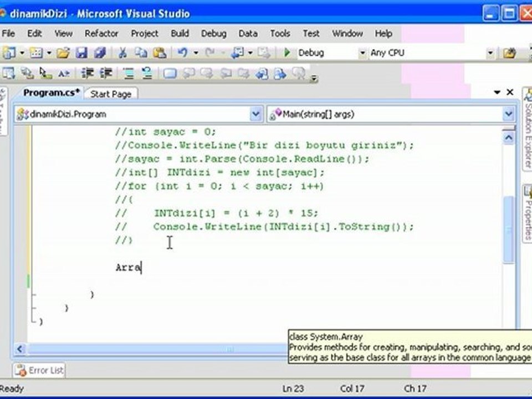The height and width of the screenshot is (399, 532).
Task: Open the Navigate Backward dropdown arrow
Action: pos(250,53)
